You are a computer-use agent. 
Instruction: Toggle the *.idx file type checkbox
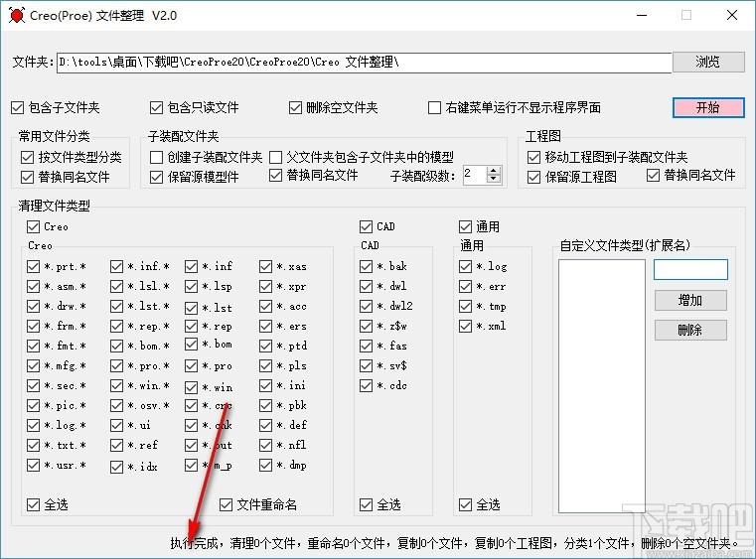tap(116, 467)
